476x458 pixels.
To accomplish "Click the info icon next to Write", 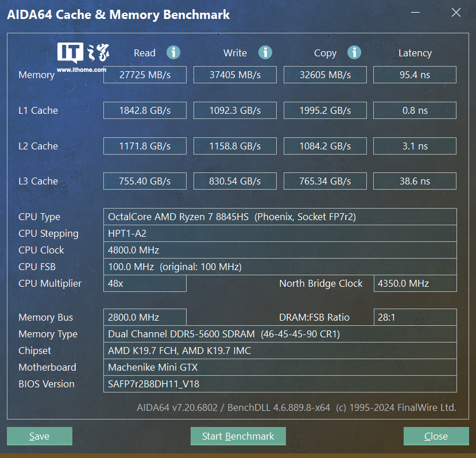I will [x=265, y=52].
